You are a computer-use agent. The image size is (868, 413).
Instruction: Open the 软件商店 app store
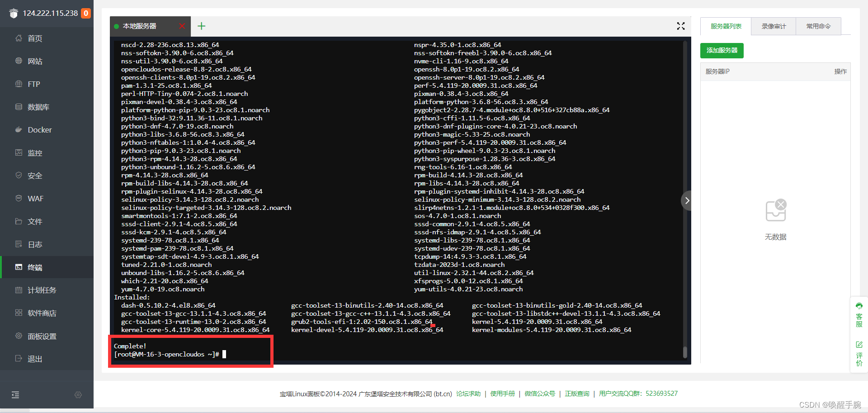tap(43, 313)
